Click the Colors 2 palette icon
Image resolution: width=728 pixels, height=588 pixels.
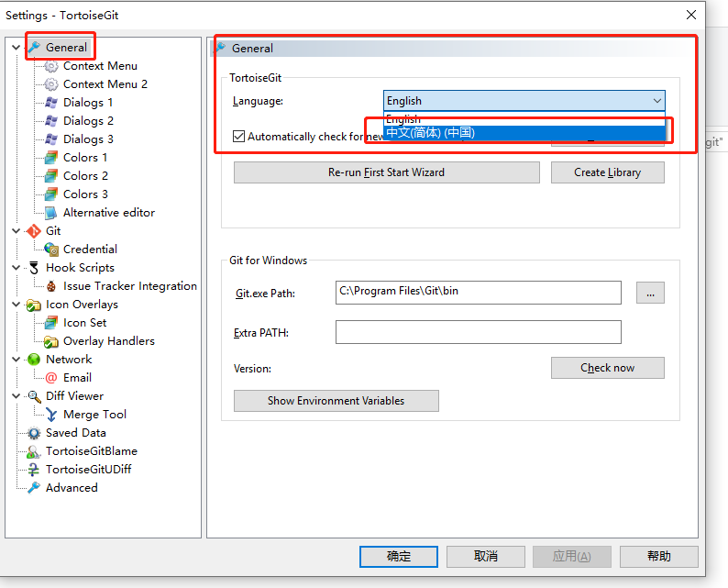click(51, 176)
